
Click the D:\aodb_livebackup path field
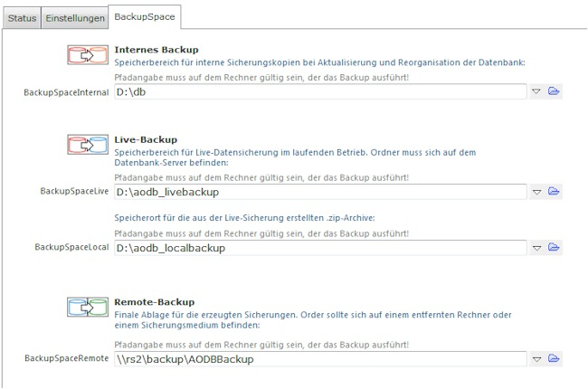(320, 192)
